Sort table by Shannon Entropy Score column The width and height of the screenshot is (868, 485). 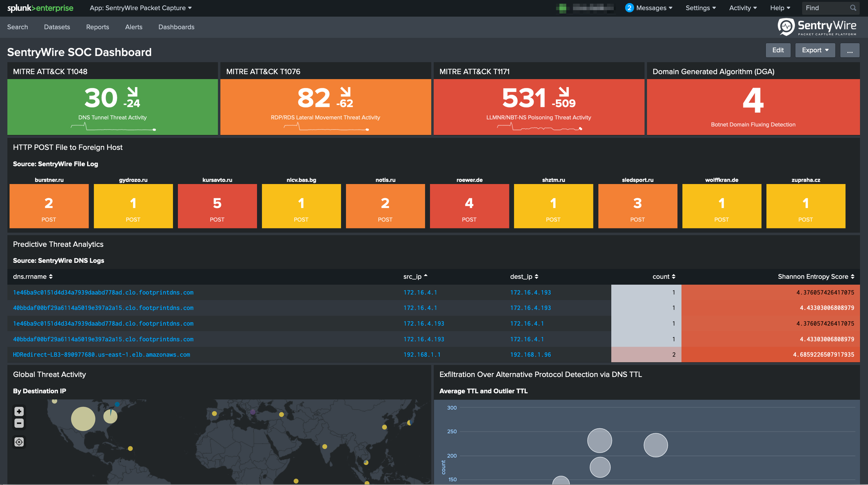pos(816,277)
